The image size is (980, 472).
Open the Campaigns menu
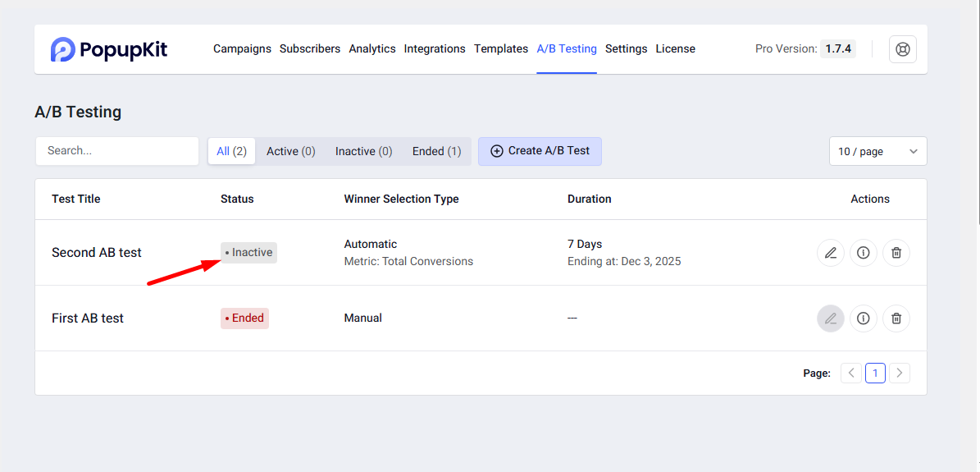242,49
